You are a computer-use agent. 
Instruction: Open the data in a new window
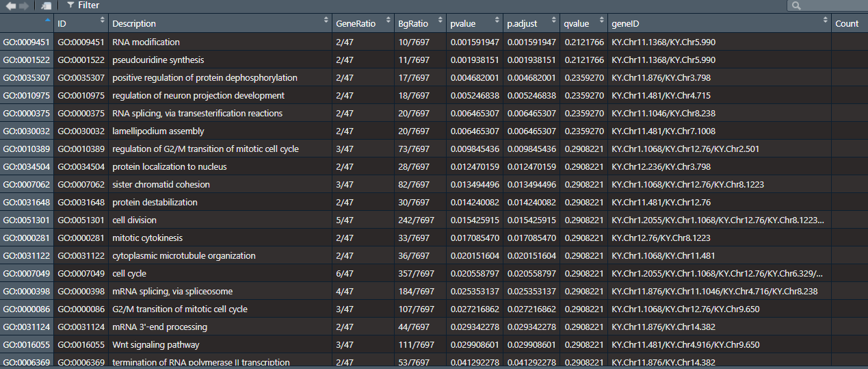pyautogui.click(x=46, y=5)
